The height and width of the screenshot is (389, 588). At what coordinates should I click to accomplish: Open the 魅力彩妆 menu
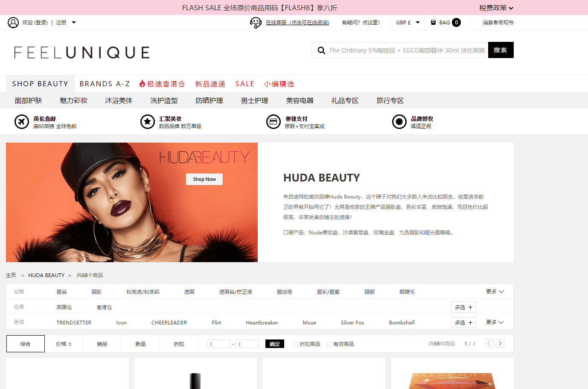(x=74, y=101)
